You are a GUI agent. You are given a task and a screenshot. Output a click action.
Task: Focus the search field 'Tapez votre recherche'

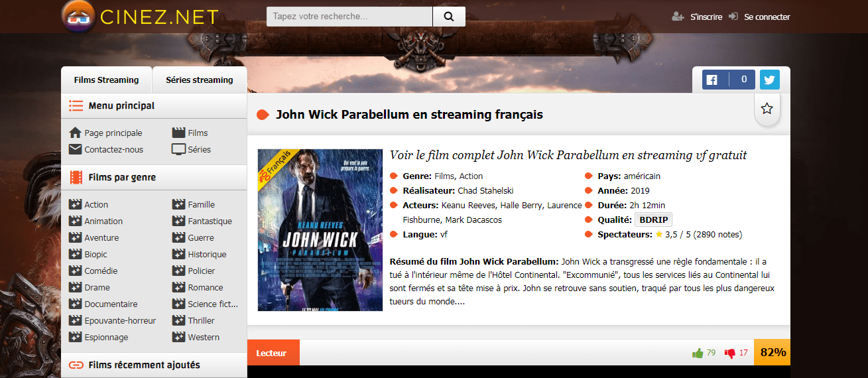[x=349, y=17]
